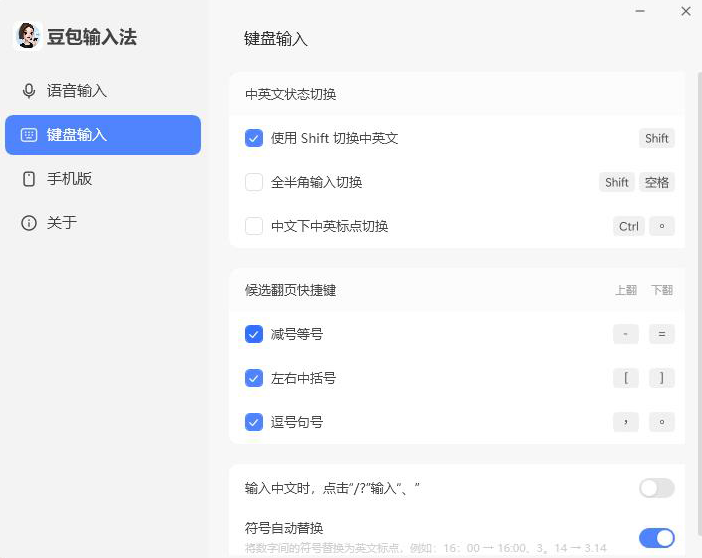
Task: Click the phone icon beside 手机版
Action: 29,179
